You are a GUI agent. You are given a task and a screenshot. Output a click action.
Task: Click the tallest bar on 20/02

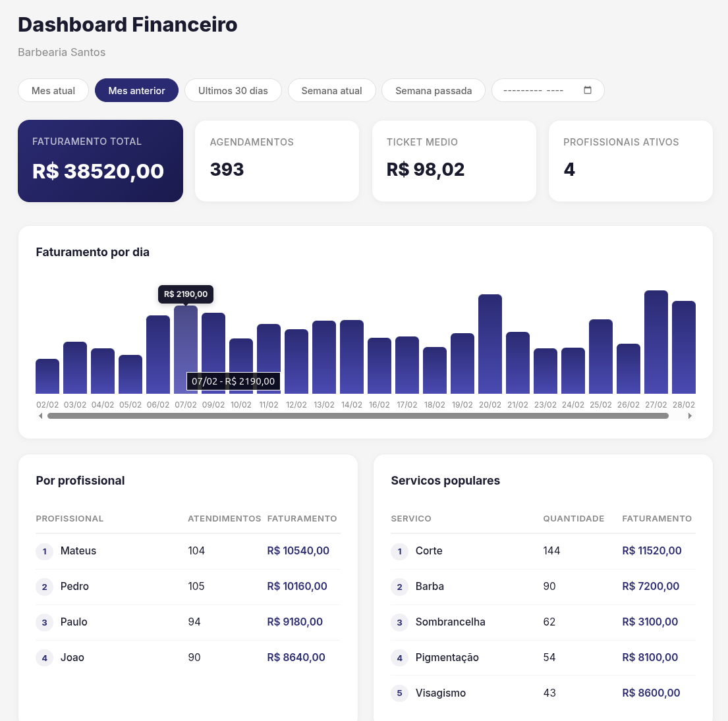[490, 342]
